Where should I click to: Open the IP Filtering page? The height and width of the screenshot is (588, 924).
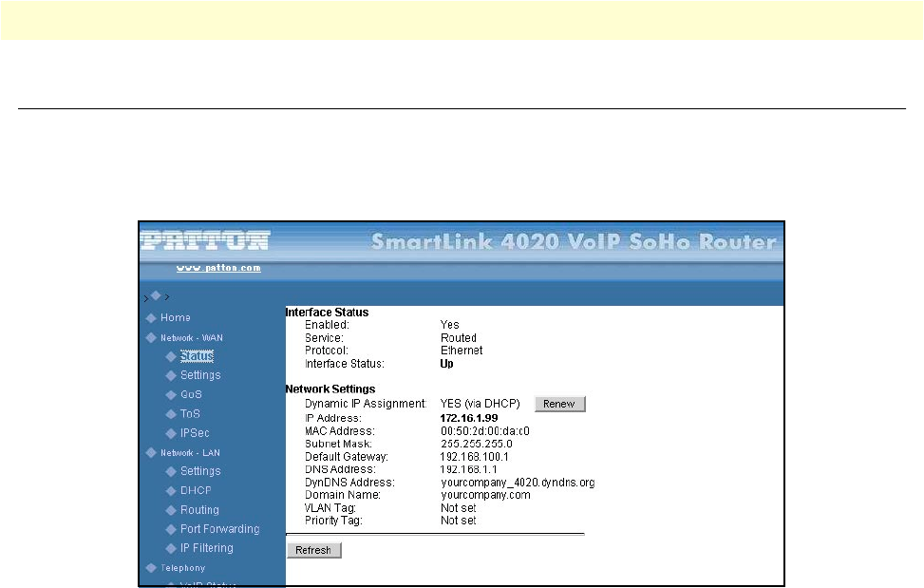click(207, 548)
